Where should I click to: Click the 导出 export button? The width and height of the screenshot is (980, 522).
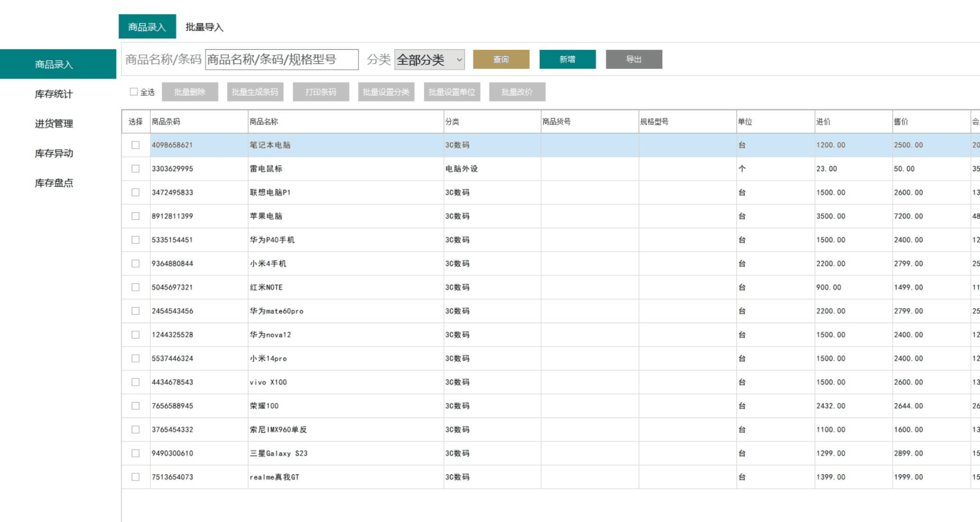[633, 60]
